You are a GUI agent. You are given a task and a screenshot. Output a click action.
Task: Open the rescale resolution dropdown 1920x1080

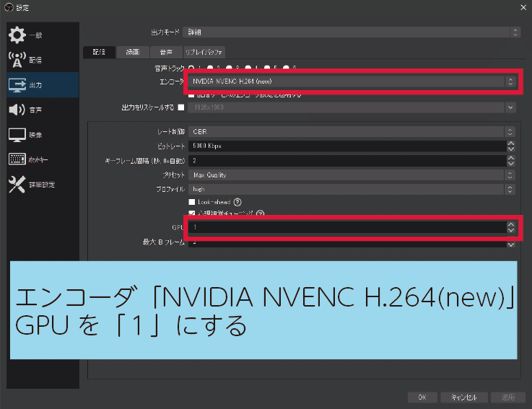click(352, 107)
